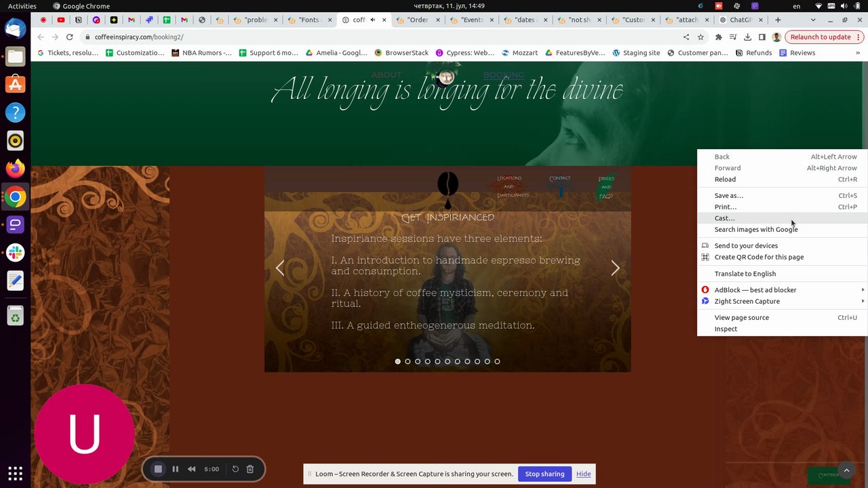Open the Refunds bookmark
The width and height of the screenshot is (868, 488).
point(753,53)
